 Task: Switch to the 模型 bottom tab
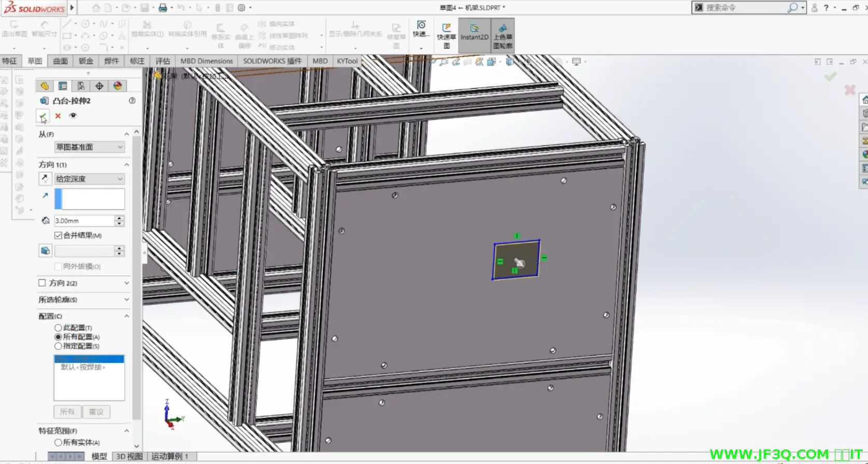tap(99, 456)
